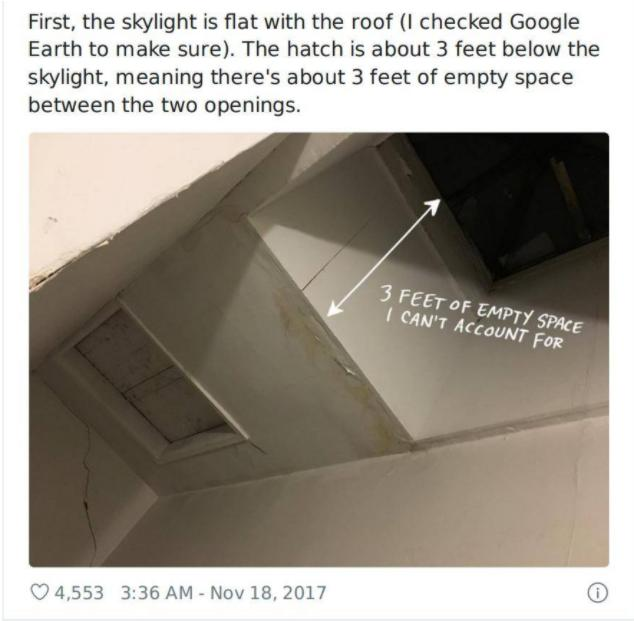Click the upper arrowhead near the skylight
634x621 pixels.
click(x=433, y=205)
